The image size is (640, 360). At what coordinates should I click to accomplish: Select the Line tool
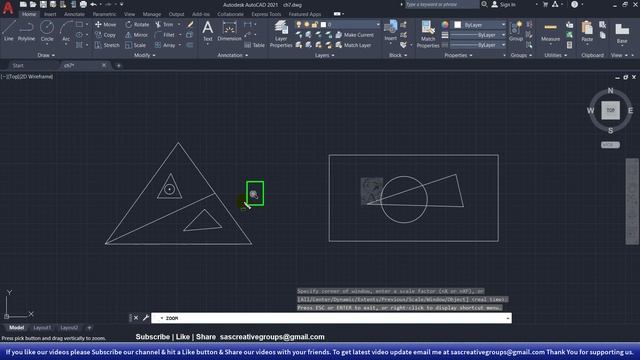pos(9,31)
